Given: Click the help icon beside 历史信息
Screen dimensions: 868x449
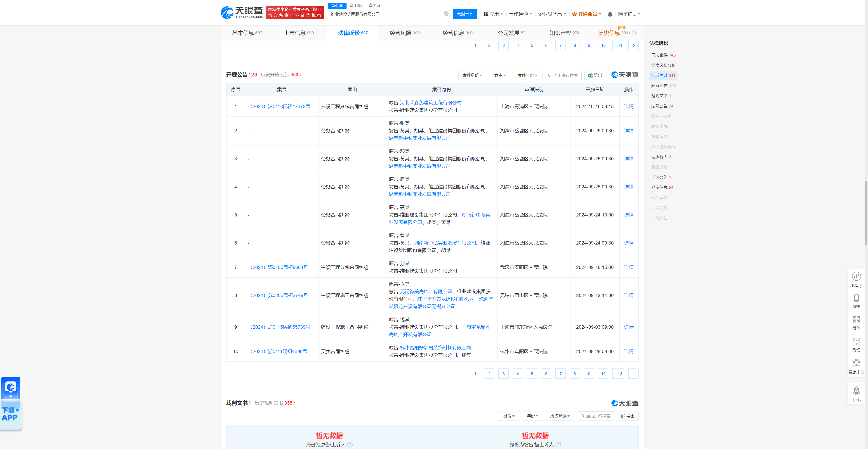Looking at the screenshot, I should click(634, 33).
